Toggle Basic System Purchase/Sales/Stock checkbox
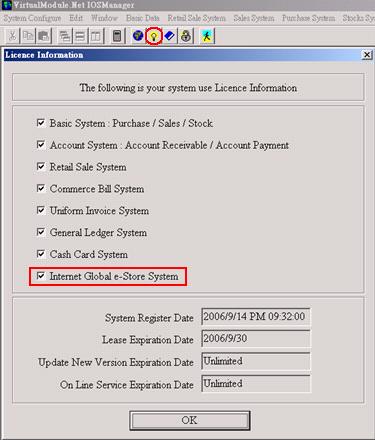 (41, 123)
